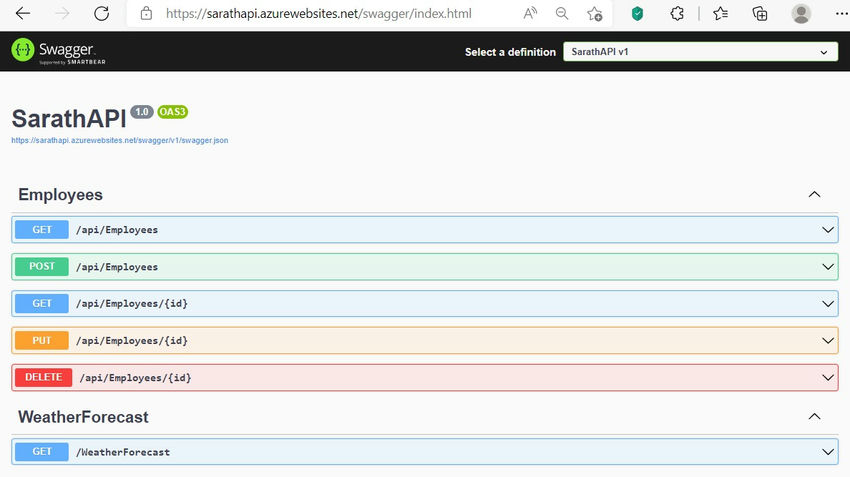Image resolution: width=850 pixels, height=477 pixels.
Task: Click the SarathAPI title
Action: 69,118
